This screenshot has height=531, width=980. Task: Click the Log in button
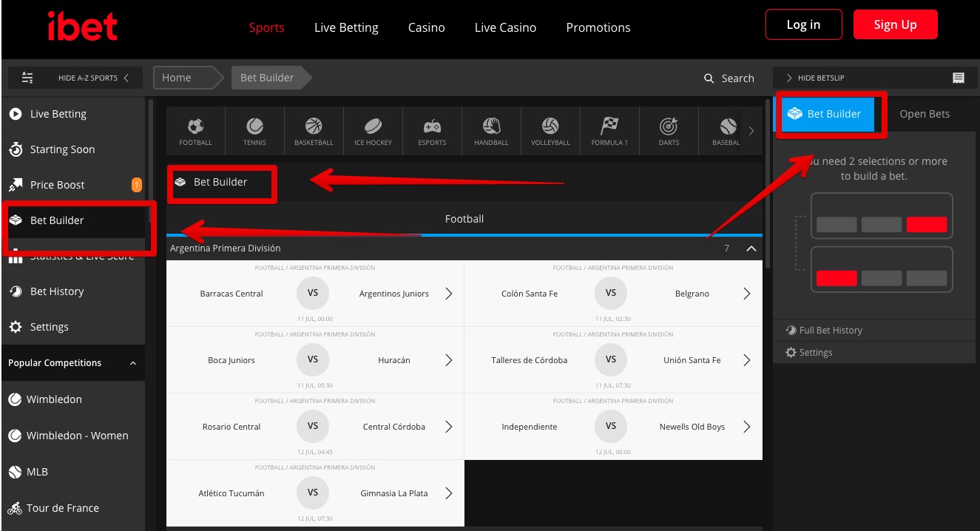tap(803, 24)
